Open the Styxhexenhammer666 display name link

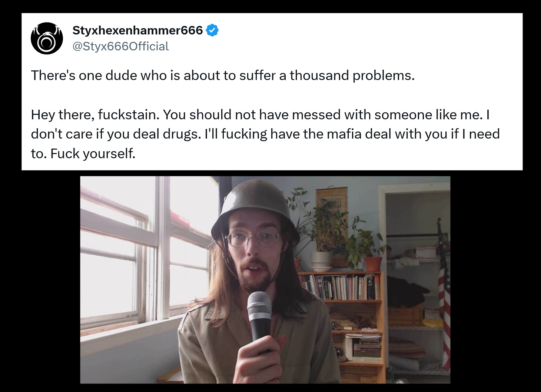[137, 30]
